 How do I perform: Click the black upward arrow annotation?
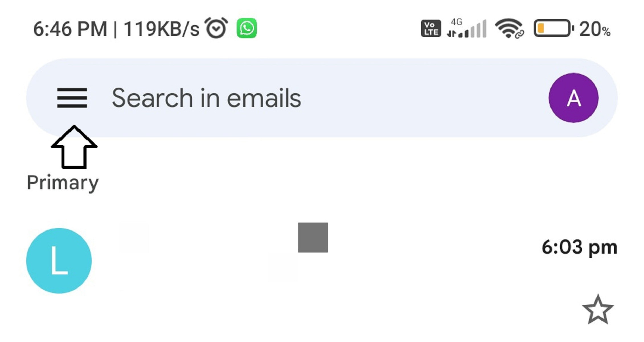74,147
